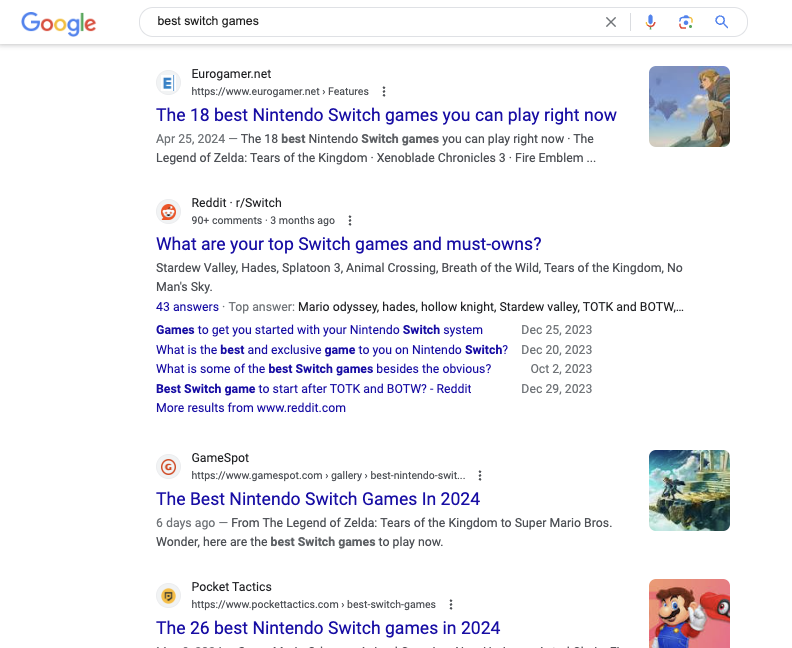792x648 pixels.
Task: Click 'More results from www.reddit.com'
Action: (x=251, y=408)
